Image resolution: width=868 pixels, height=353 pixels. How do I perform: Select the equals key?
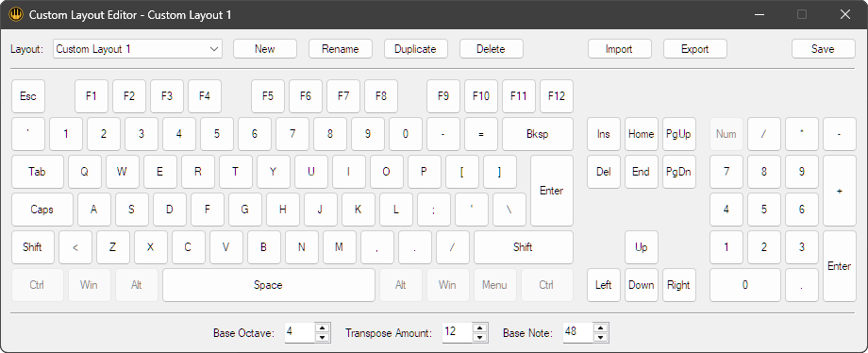point(480,134)
